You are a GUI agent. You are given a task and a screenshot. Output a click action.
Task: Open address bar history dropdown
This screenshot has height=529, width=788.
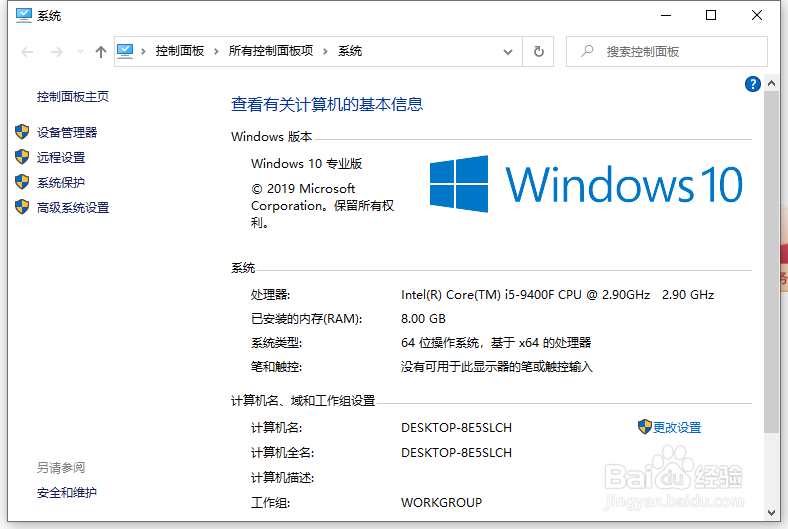click(x=508, y=52)
